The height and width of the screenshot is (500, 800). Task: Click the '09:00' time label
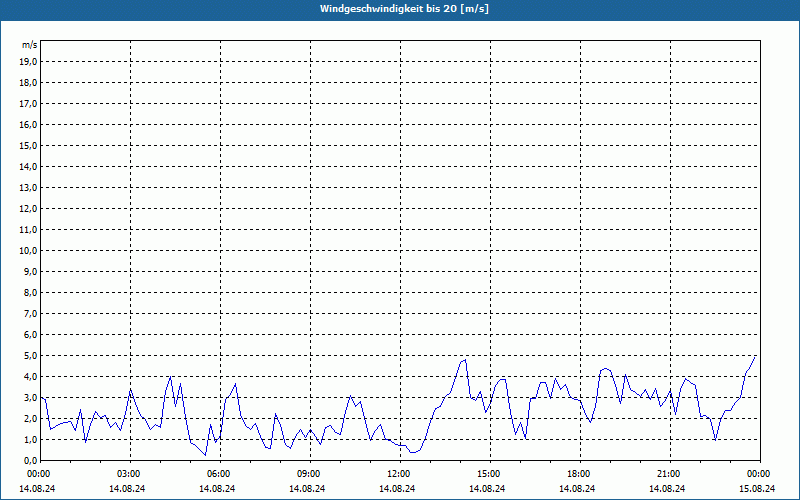click(309, 474)
